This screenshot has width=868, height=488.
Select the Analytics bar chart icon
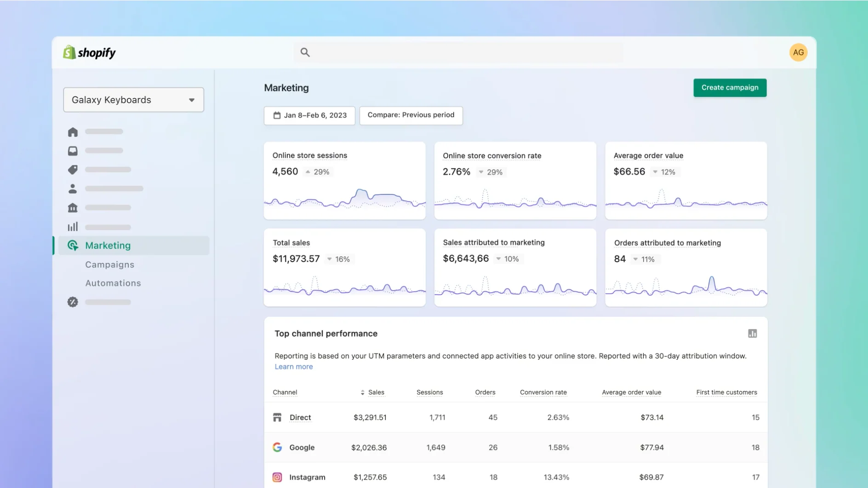[x=73, y=226]
